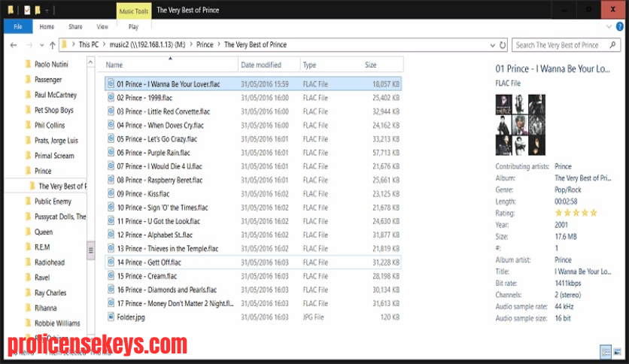This screenshot has width=629, height=364.
Task: Open the Pet Shop Boys folder
Action: click(x=53, y=110)
